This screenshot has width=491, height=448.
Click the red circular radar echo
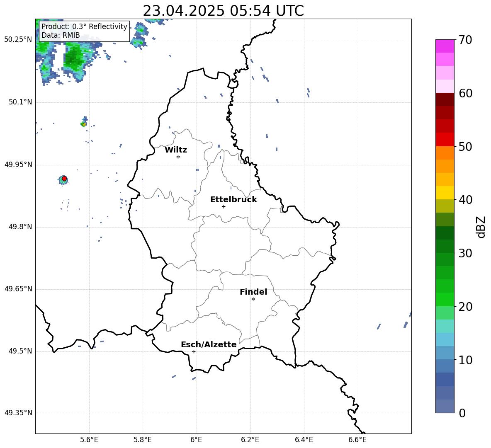coord(64,179)
